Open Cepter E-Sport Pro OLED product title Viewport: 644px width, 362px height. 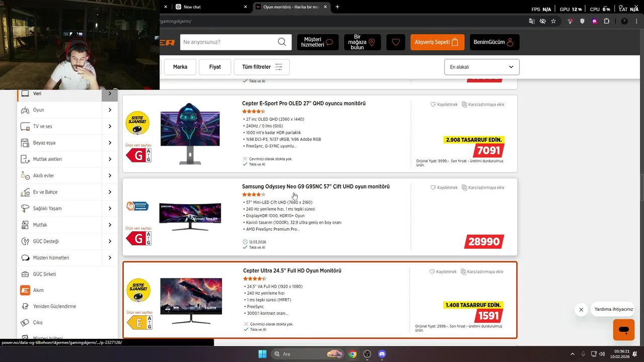(304, 104)
